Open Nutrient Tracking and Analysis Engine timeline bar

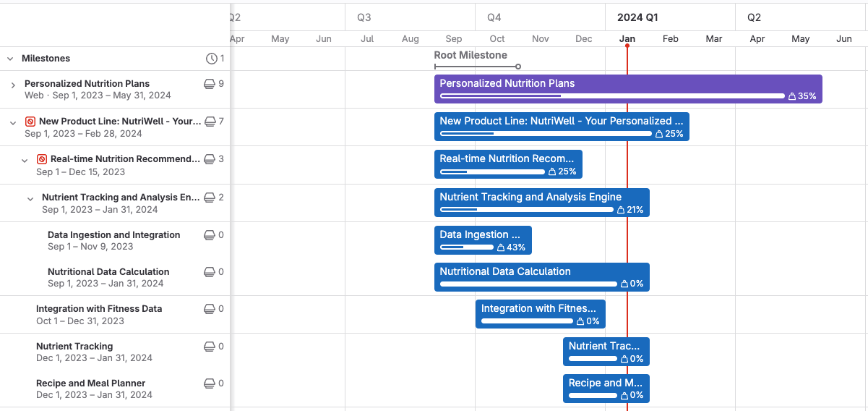pos(542,203)
